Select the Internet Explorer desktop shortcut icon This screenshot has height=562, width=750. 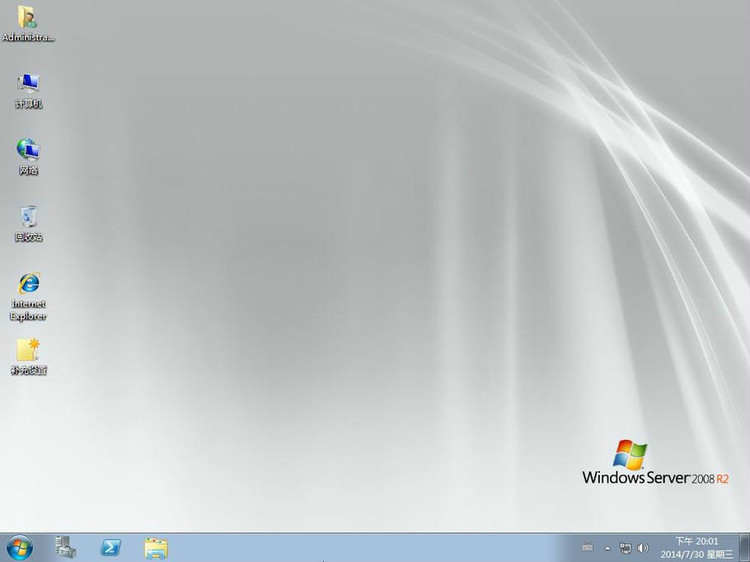[x=28, y=283]
